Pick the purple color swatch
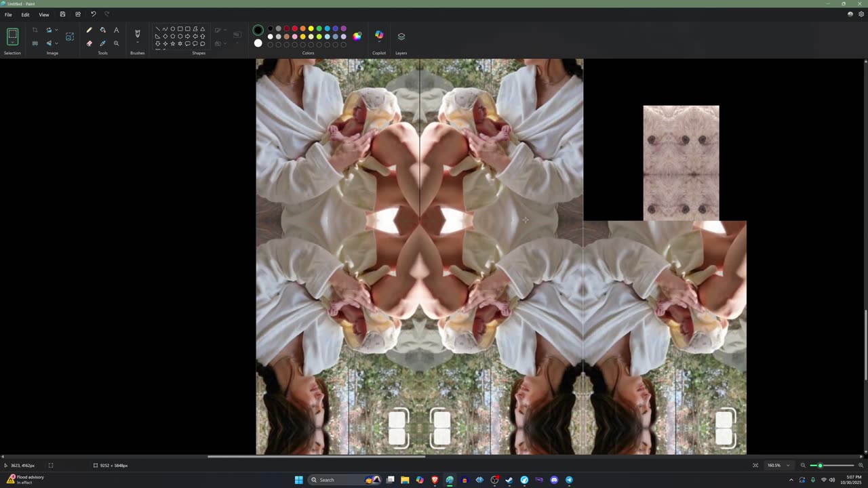The height and width of the screenshot is (488, 868). click(343, 28)
